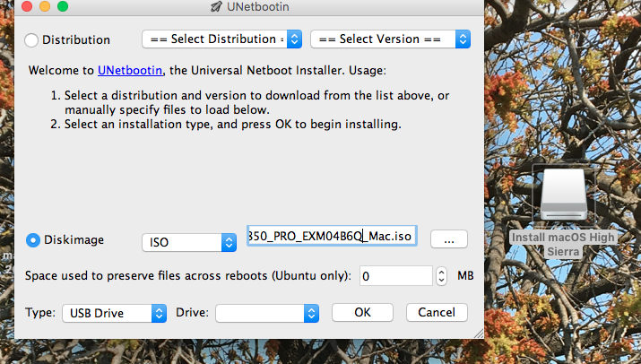
Task: Click the OK button to begin installing
Action: tap(362, 313)
